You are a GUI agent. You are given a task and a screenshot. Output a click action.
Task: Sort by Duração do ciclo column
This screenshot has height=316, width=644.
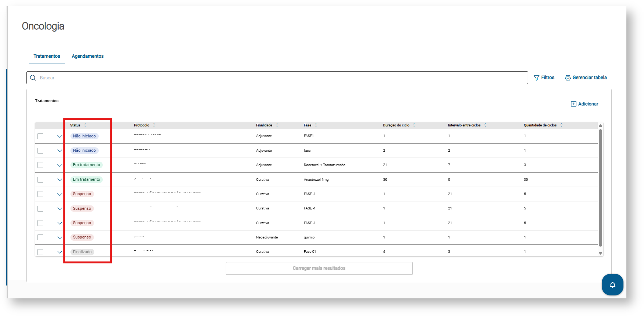point(414,125)
